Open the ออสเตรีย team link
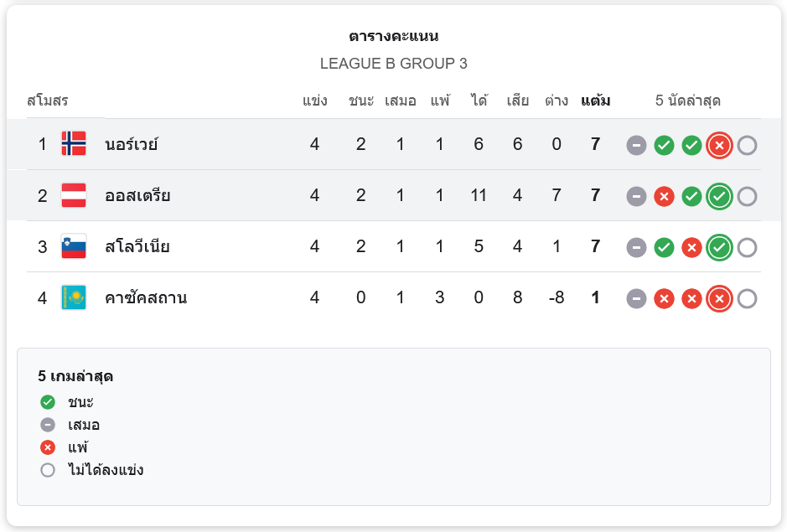 tap(137, 196)
